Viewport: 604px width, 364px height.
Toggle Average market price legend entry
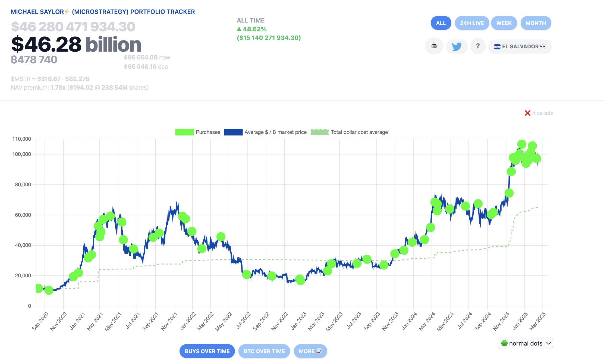(x=275, y=132)
